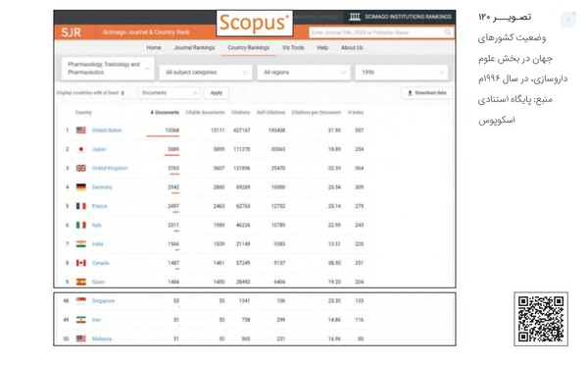
Task: Click the QR code image
Action: click(541, 319)
